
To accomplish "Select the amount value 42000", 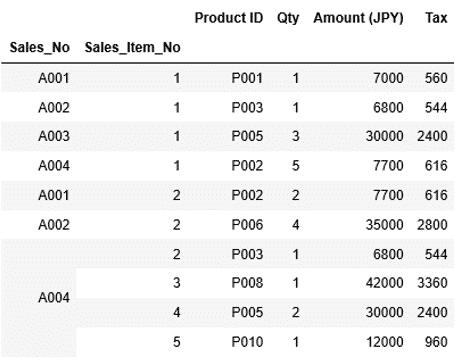I will click(x=384, y=283).
